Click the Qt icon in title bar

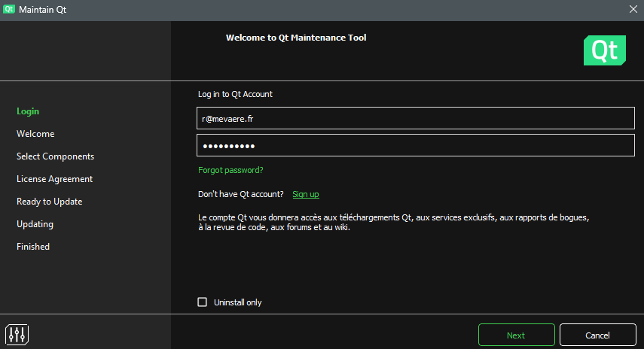tap(9, 8)
